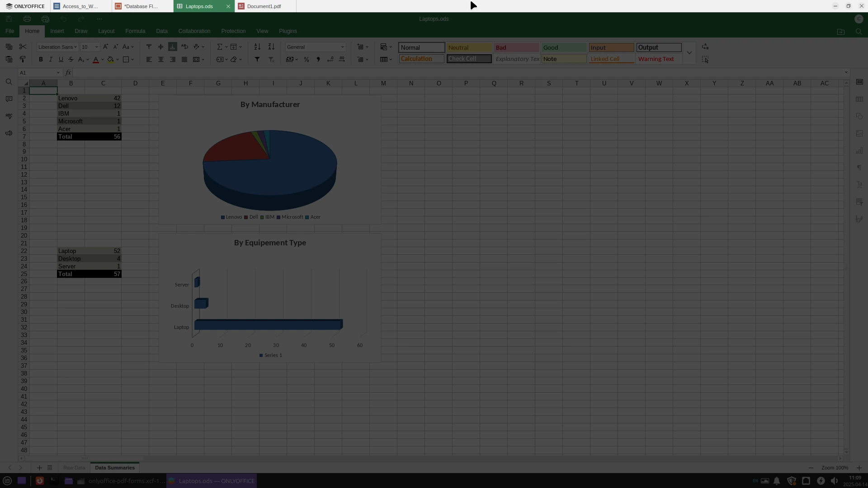Toggle italic formatting
Viewport: 868px width, 488px height.
51,60
